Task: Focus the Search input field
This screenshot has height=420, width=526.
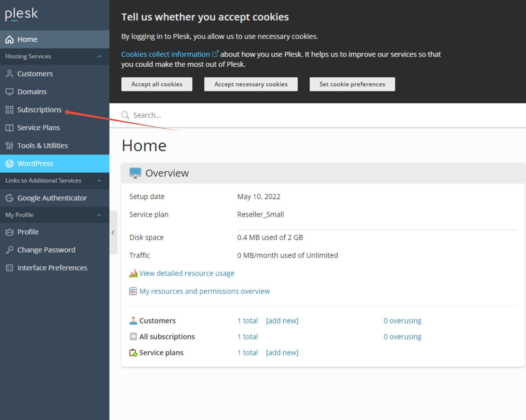Action: [317, 115]
